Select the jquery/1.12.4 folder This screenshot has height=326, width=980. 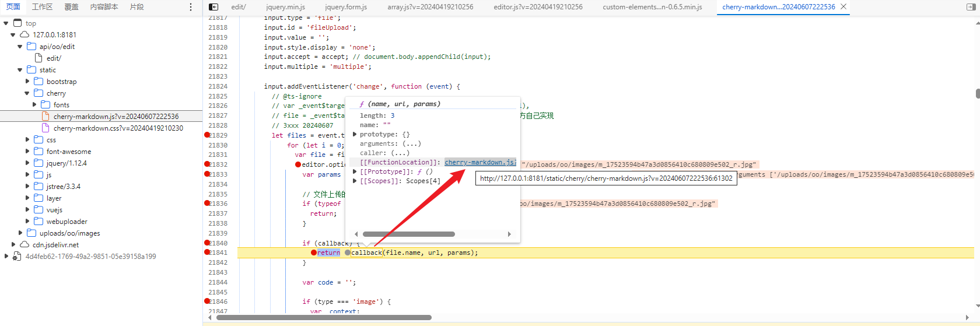(x=66, y=163)
